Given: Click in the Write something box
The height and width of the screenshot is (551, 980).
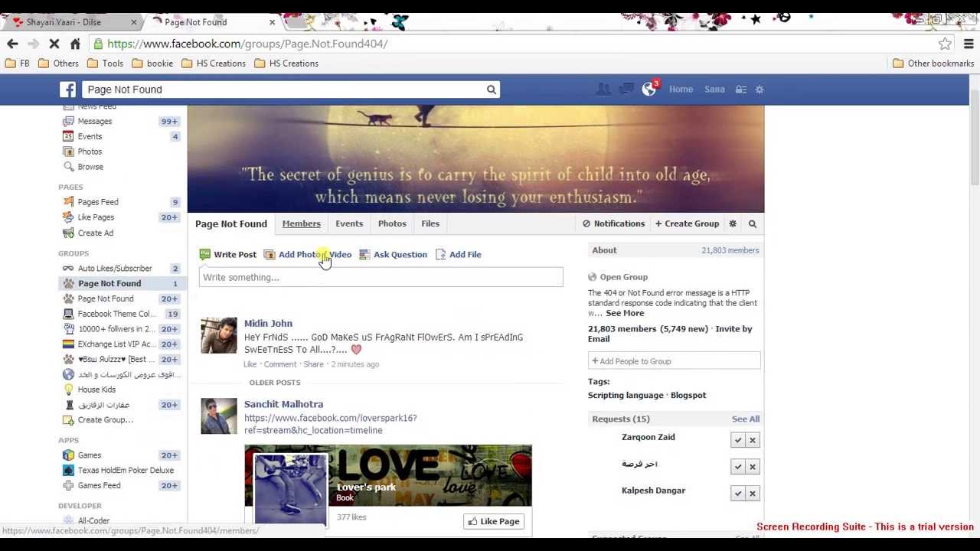Looking at the screenshot, I should click(381, 277).
